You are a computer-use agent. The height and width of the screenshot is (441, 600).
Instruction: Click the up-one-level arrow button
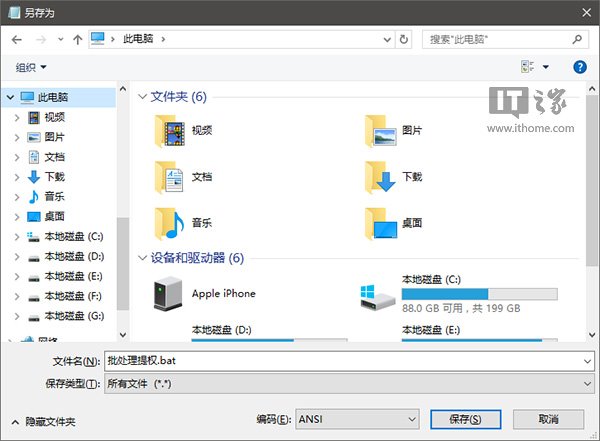77,39
